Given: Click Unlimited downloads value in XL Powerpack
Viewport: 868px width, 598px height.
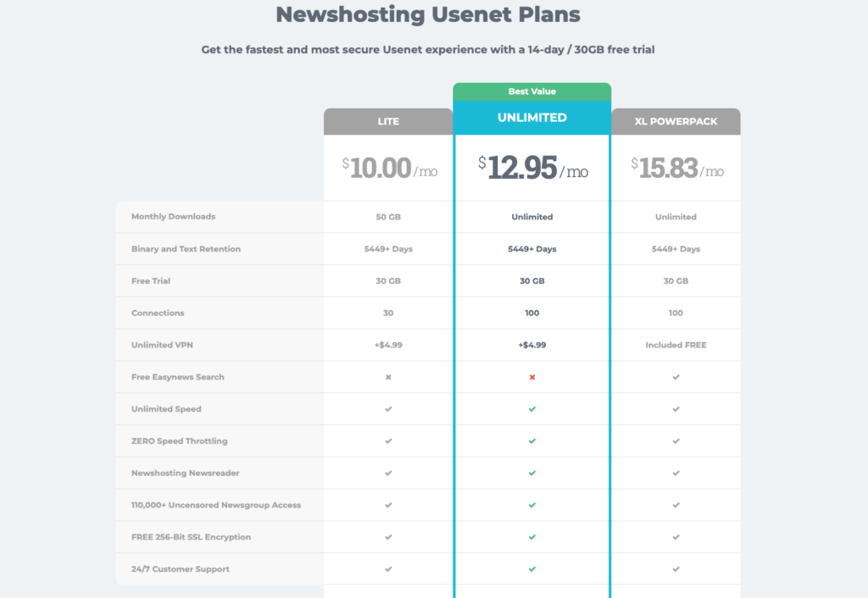Looking at the screenshot, I should click(x=676, y=217).
